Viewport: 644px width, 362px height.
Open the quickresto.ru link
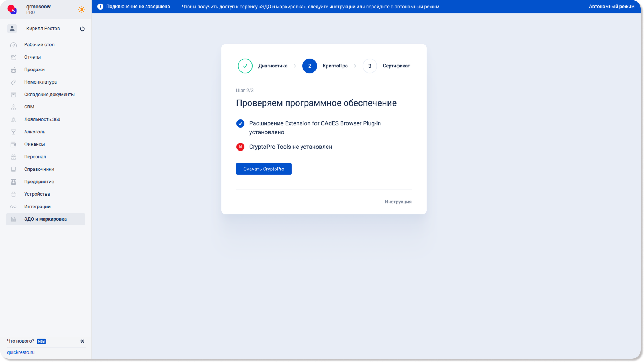21,352
